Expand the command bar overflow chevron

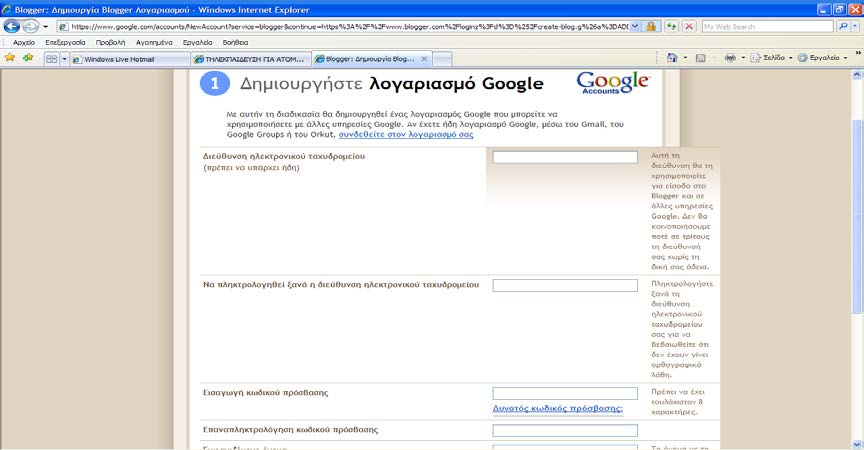[858, 53]
